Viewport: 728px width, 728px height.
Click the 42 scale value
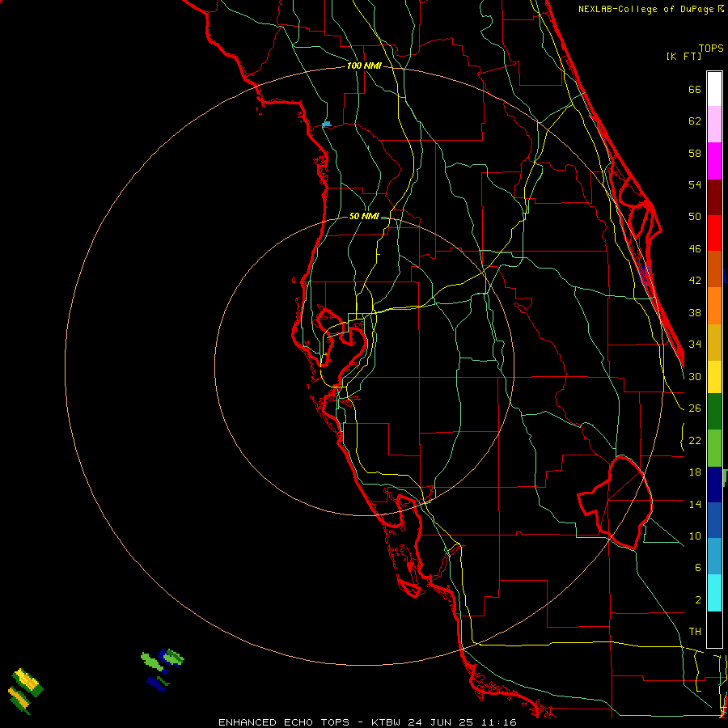tap(695, 281)
